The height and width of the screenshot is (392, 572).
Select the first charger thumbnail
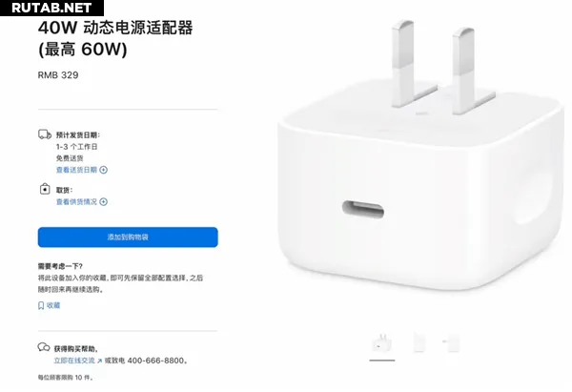point(382,343)
